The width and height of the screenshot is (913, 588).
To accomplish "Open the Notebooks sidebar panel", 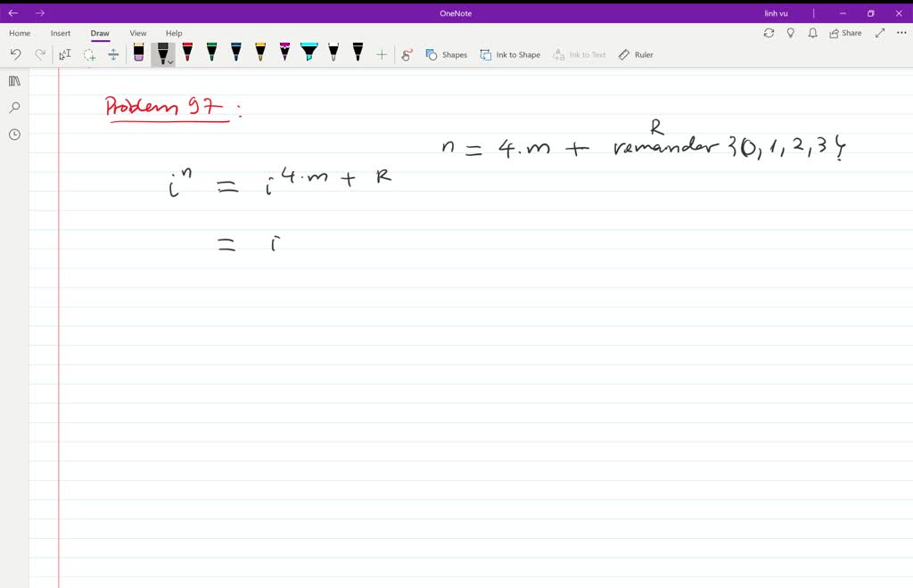I will [12, 80].
